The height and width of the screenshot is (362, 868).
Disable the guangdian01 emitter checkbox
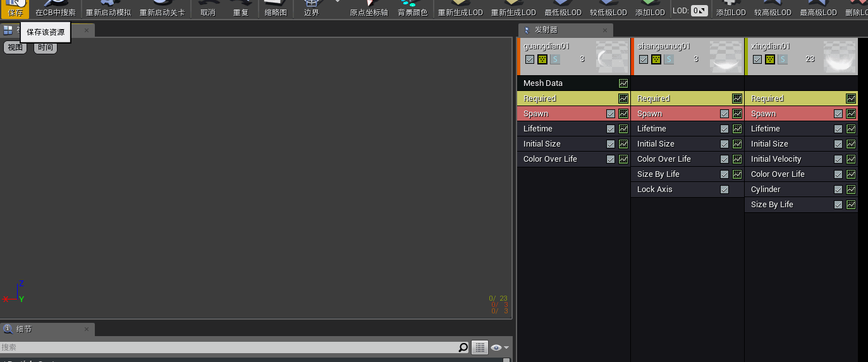(530, 59)
